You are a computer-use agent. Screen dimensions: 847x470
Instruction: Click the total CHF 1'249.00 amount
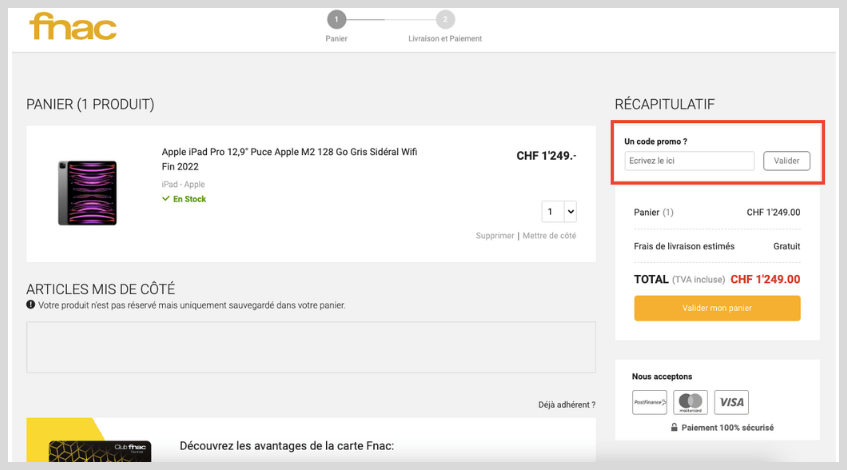(x=765, y=279)
